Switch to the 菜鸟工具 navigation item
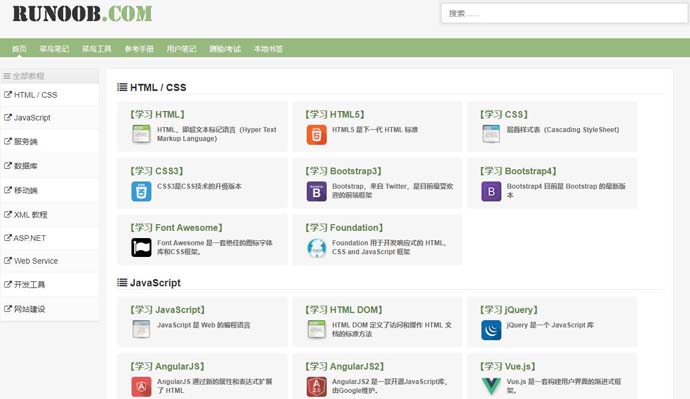690x399 pixels. tap(96, 48)
